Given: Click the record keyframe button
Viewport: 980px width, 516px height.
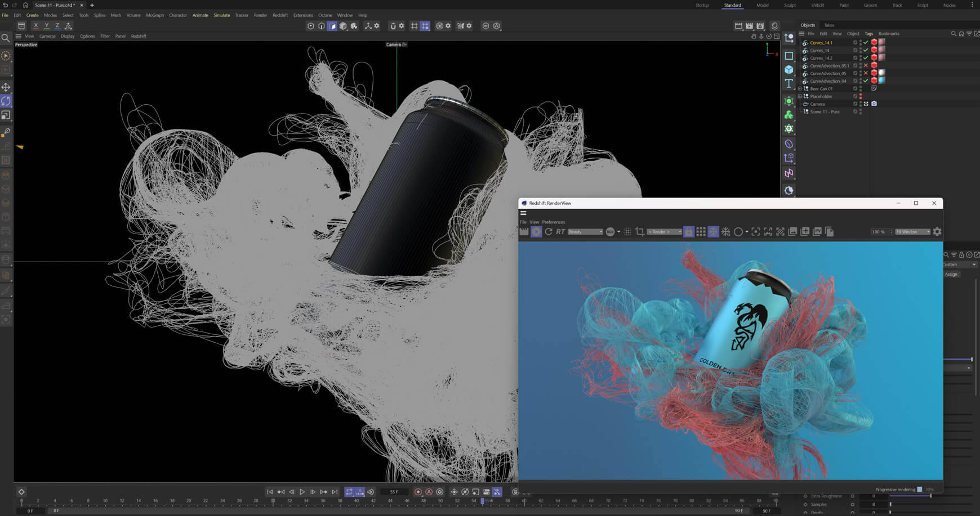Looking at the screenshot, I should click(x=418, y=492).
